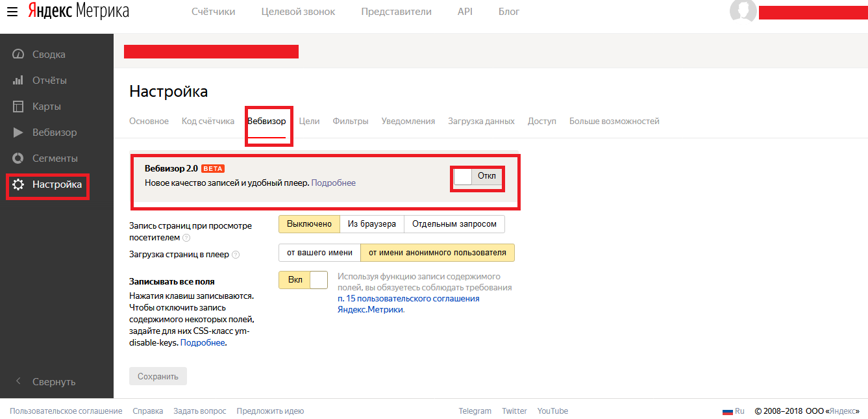This screenshot has width=868, height=419.
Task: Collapse sidebar with the Свернуть chevron
Action: tap(18, 381)
